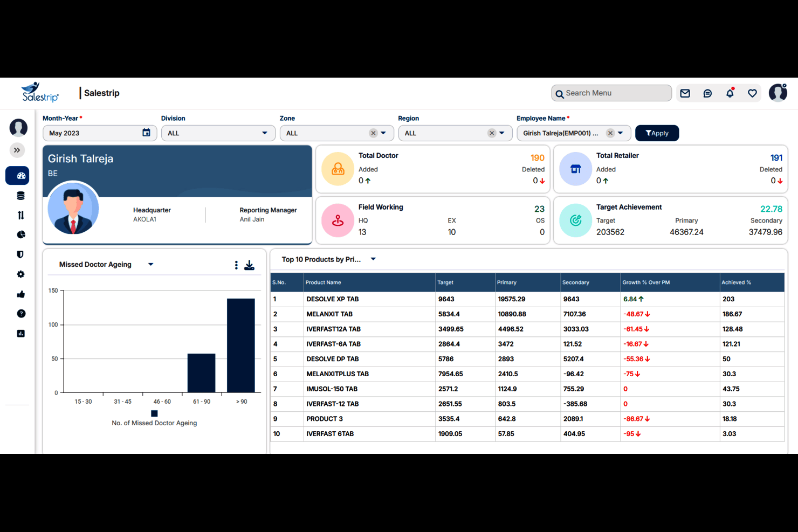Viewport: 798px width, 532px height.
Task: Download the Missed Doctor Ageing chart
Action: (249, 265)
